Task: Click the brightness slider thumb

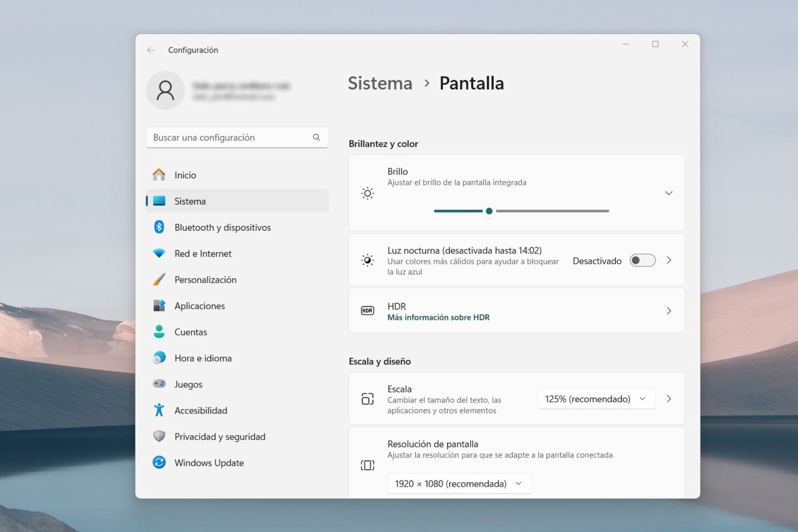Action: [x=489, y=211]
